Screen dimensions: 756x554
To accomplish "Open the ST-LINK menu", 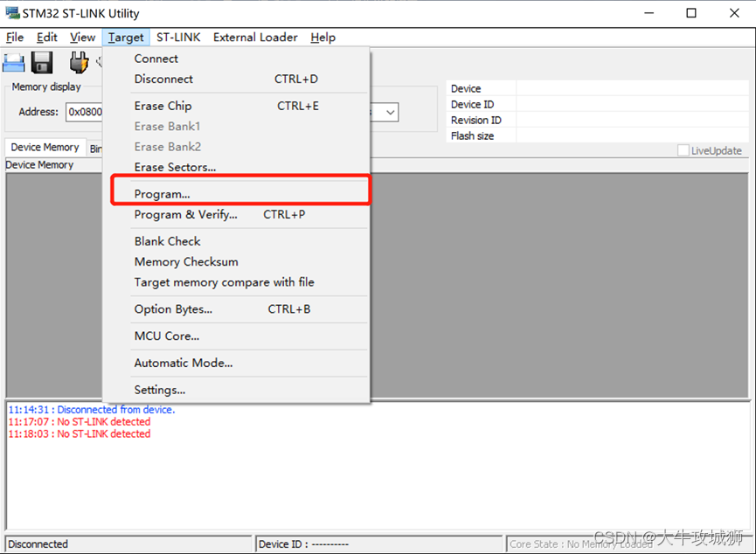I will pyautogui.click(x=178, y=37).
